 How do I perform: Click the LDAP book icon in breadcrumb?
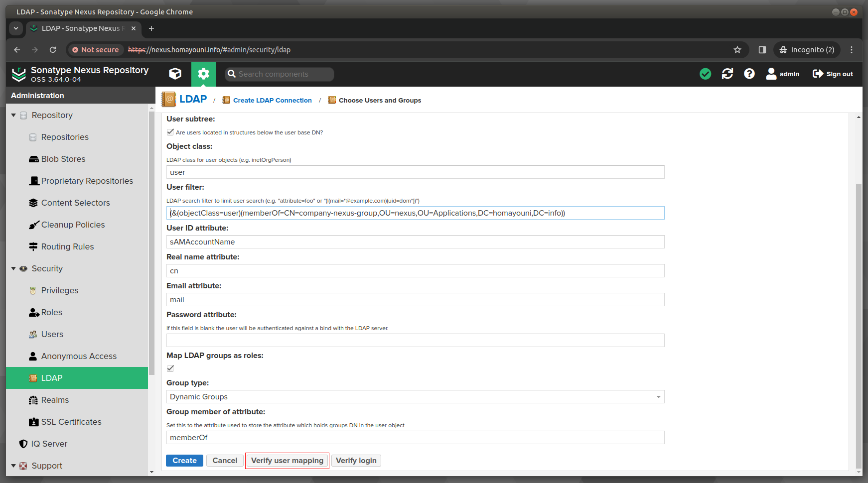click(169, 100)
